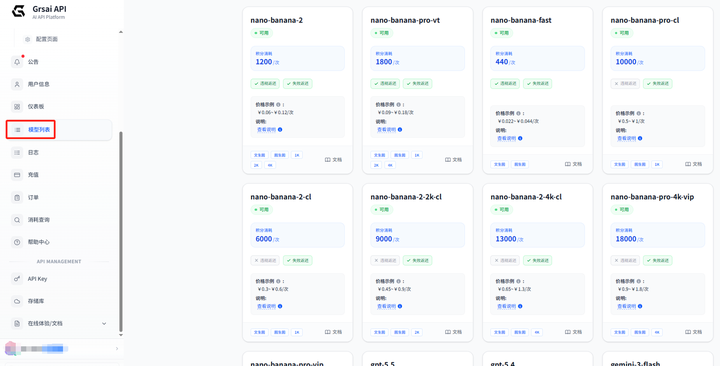720x366 pixels.
Task: Click the price info icon in nano-banana-2-4k-cl card
Action: pos(518,282)
